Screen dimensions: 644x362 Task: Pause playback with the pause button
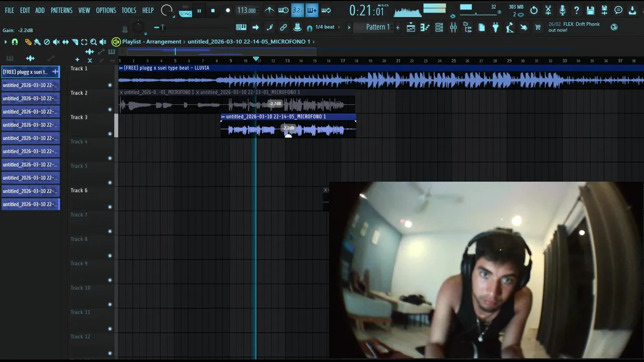[x=199, y=11]
